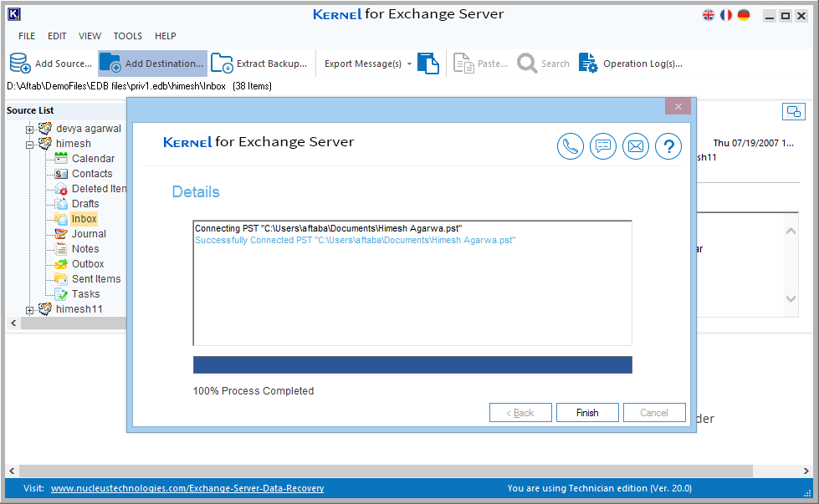This screenshot has width=819, height=504.
Task: Click the copy messages icon in toolbar
Action: click(428, 64)
